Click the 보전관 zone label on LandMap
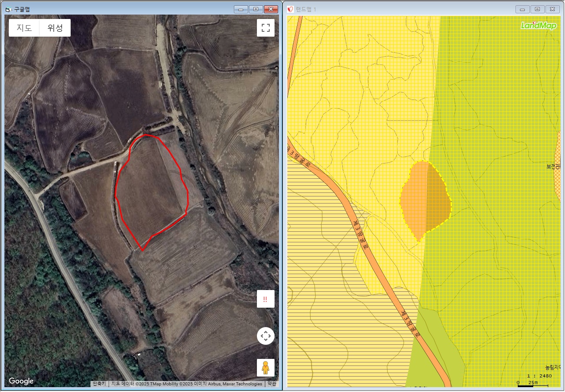 [553, 166]
